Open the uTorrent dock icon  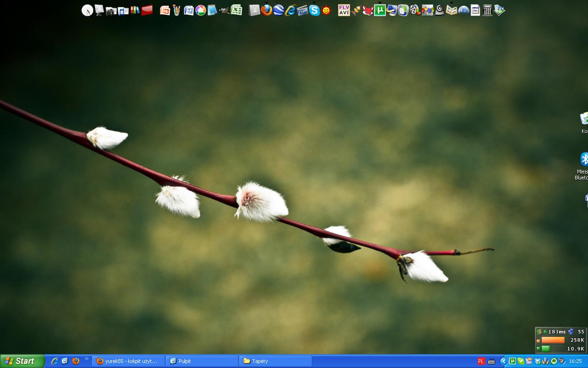click(379, 10)
